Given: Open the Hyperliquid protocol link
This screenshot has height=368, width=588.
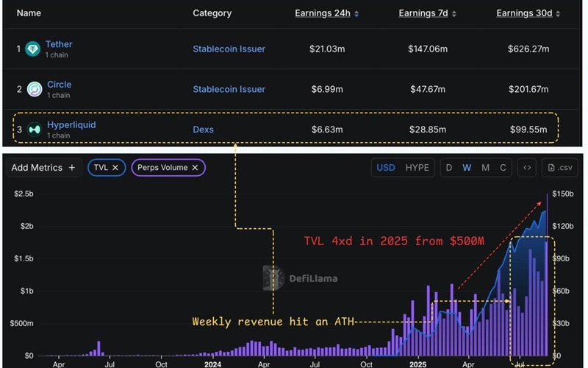Looking at the screenshot, I should coord(71,124).
